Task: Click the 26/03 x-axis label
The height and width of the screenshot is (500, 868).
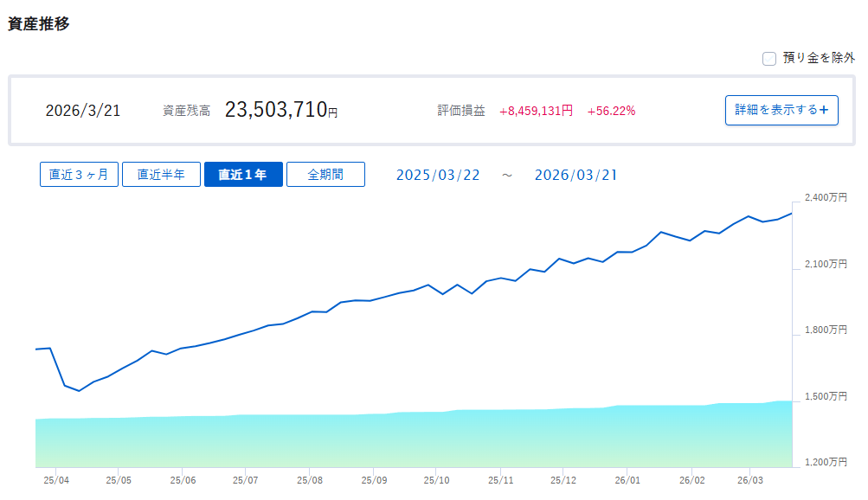Action: [x=750, y=479]
